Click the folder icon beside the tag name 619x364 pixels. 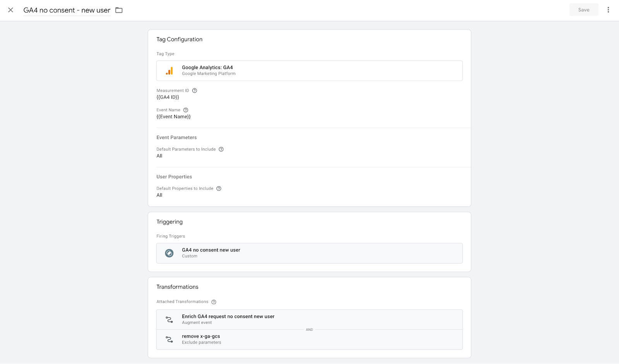[119, 10]
